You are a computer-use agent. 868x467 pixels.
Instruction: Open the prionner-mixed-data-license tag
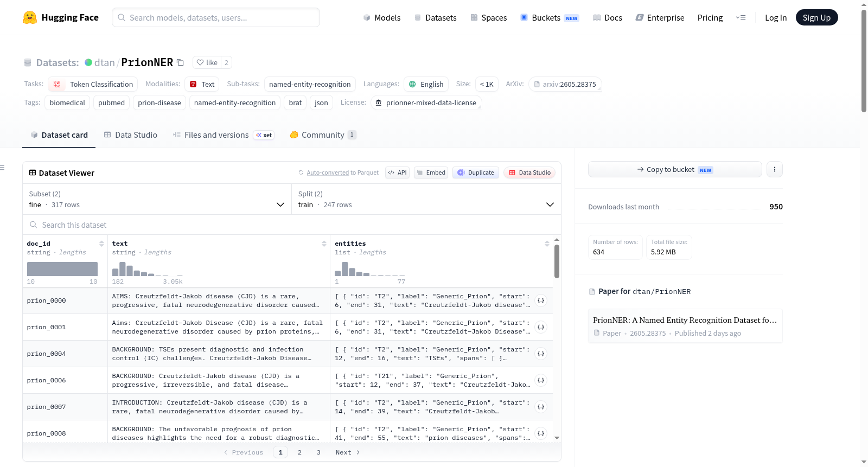426,103
